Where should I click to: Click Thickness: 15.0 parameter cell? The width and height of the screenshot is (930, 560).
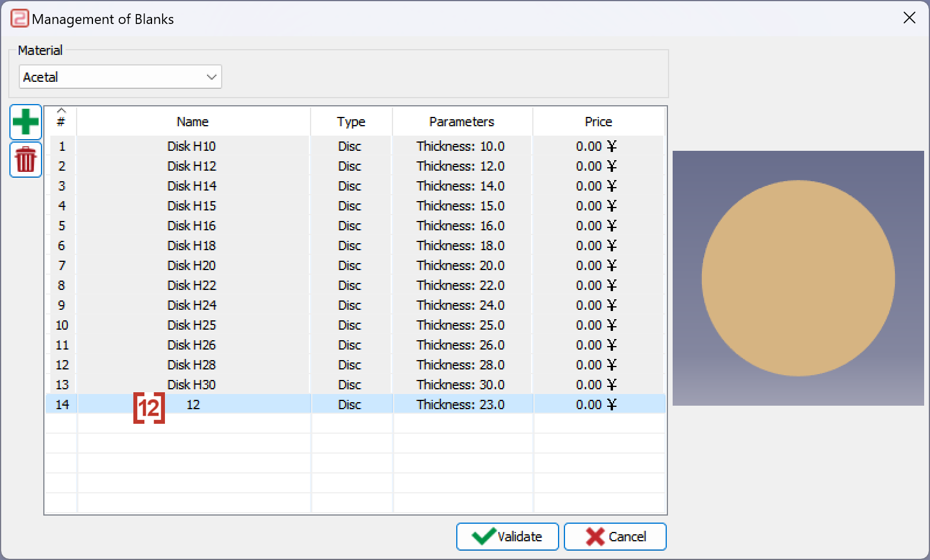pos(462,206)
